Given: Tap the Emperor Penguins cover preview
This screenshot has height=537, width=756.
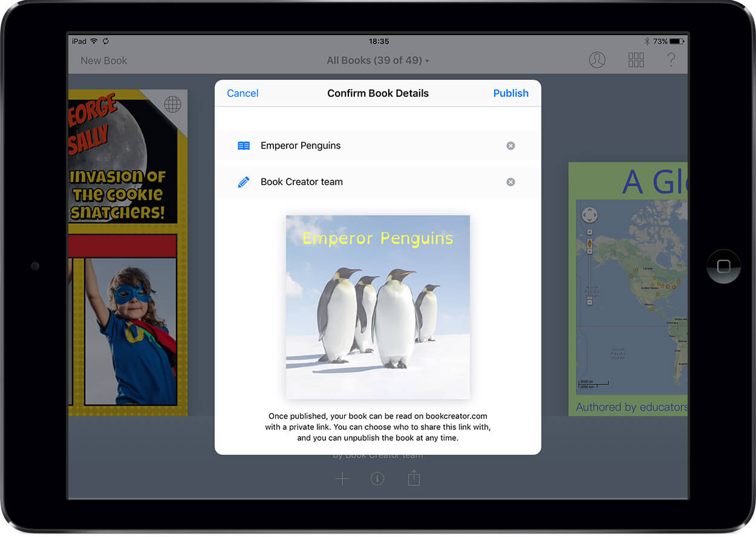Looking at the screenshot, I should pos(377,306).
